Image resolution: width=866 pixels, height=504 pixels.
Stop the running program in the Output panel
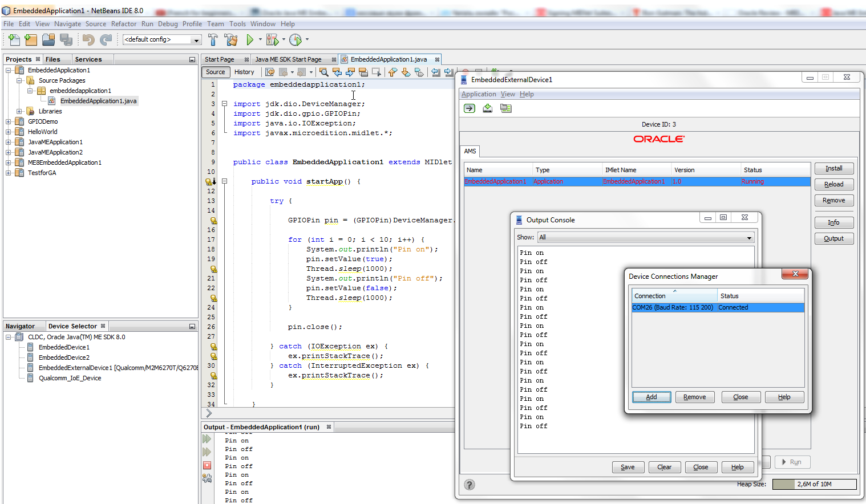click(207, 465)
